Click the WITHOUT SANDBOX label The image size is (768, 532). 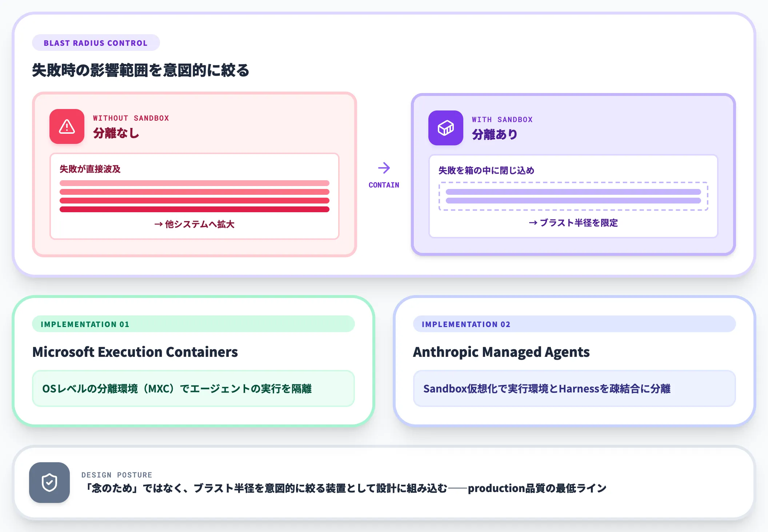point(131,118)
